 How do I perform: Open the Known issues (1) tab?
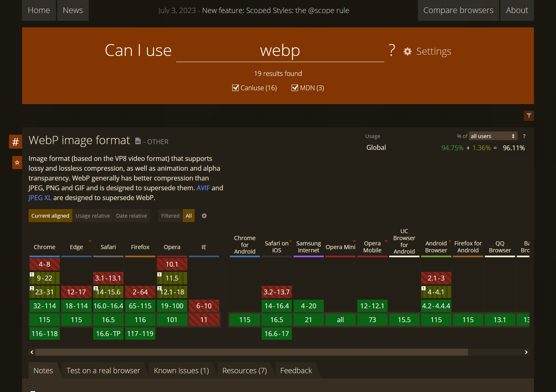click(x=182, y=370)
